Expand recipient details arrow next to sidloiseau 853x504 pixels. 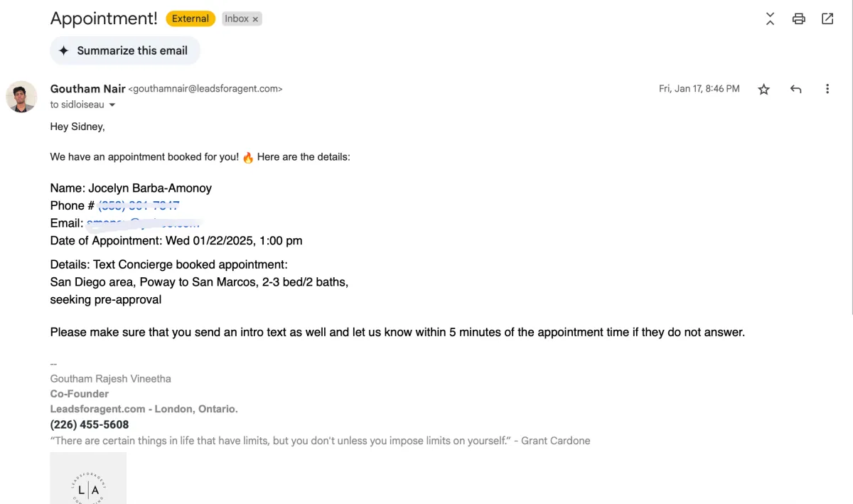[112, 105]
